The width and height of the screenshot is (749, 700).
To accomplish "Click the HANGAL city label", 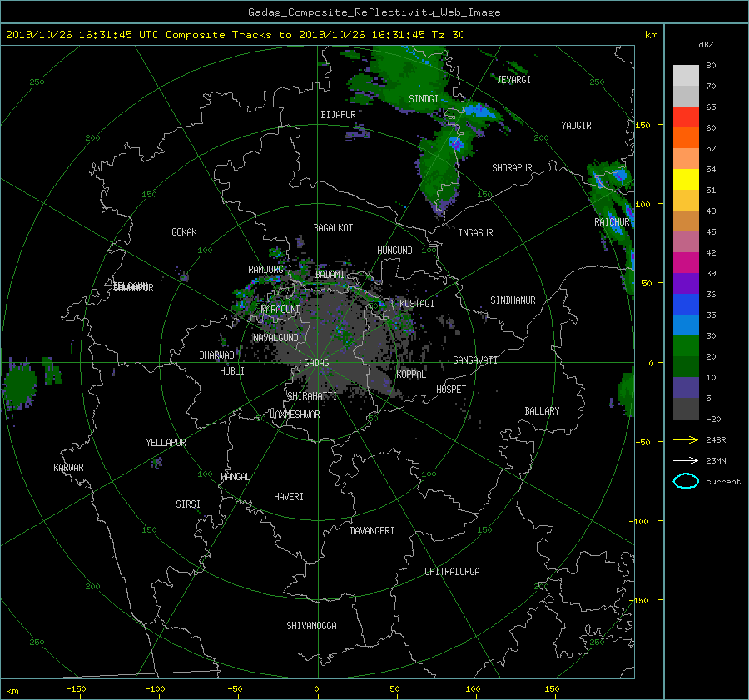I will point(236,477).
